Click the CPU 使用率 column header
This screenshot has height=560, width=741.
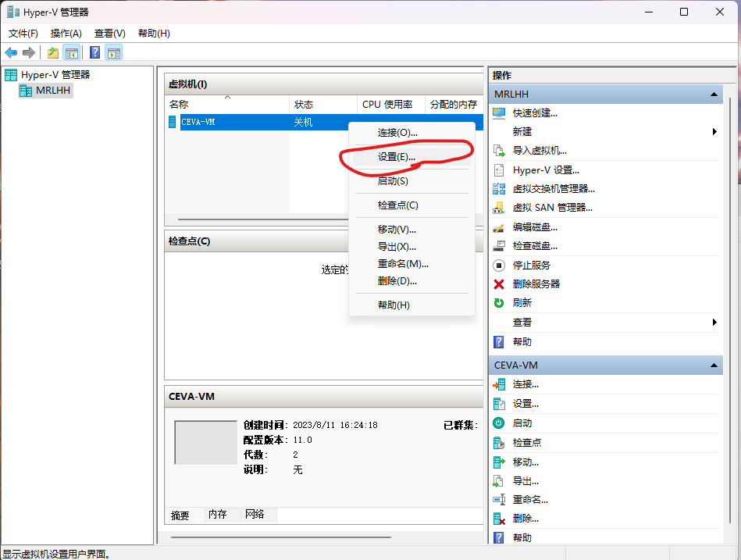[391, 104]
